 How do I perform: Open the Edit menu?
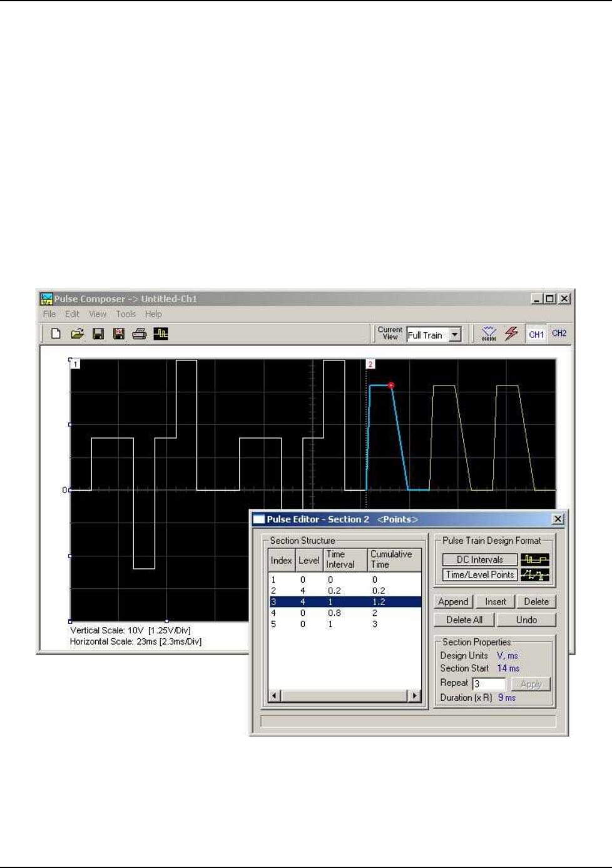(73, 314)
